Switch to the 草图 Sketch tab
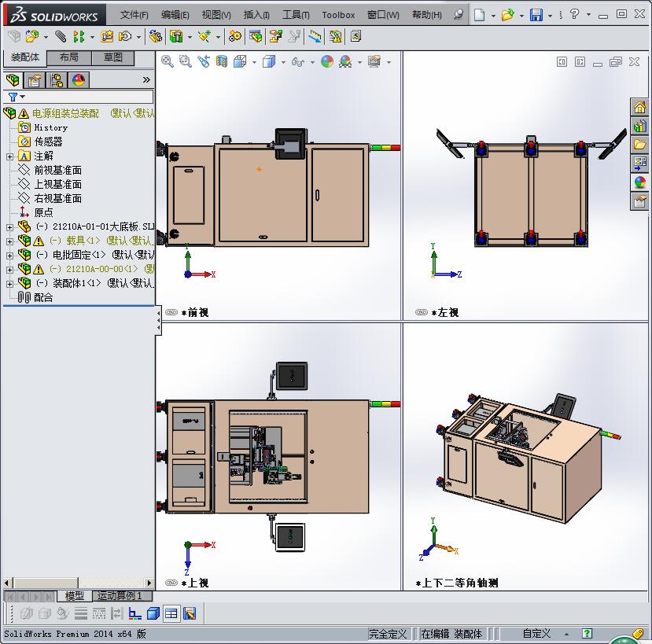Image resolution: width=652 pixels, height=644 pixels. 113,57
